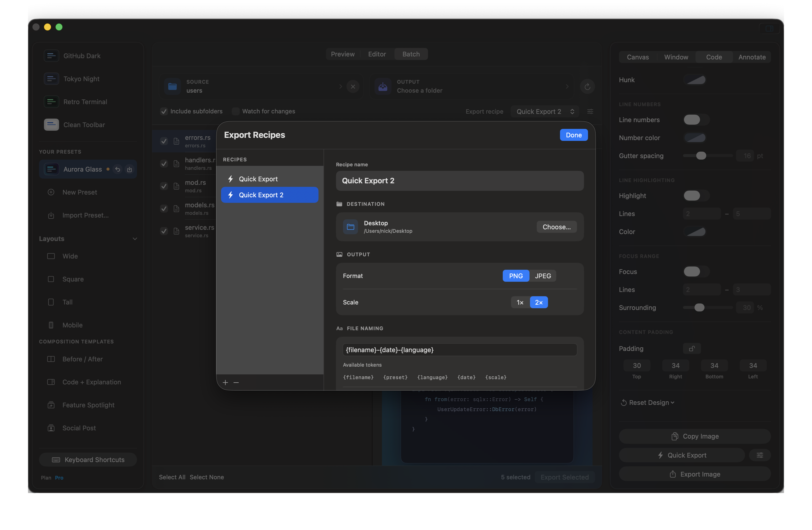Click Select None link
The image size is (812, 530).
pyautogui.click(x=207, y=477)
